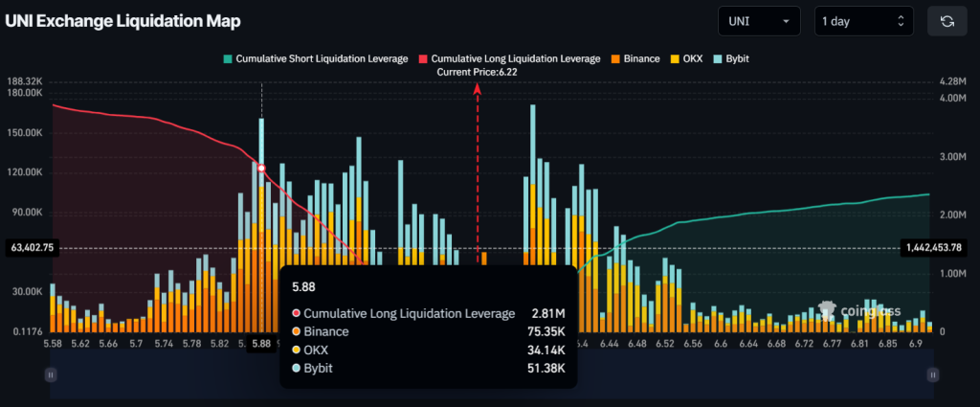
Task: Open the UNI coin dropdown
Action: pos(759,21)
